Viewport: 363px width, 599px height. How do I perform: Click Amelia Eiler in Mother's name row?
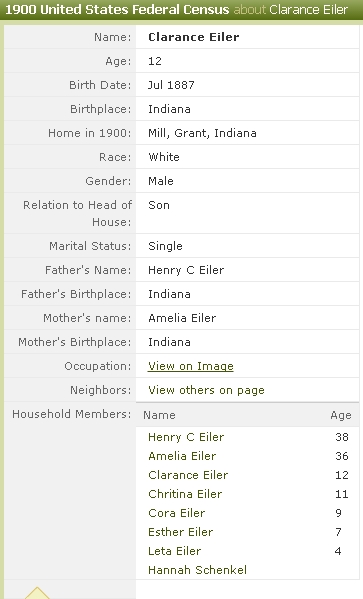pyautogui.click(x=182, y=318)
